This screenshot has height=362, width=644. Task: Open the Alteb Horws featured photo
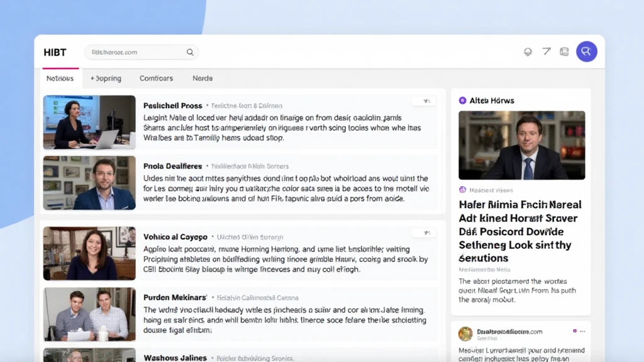[521, 145]
